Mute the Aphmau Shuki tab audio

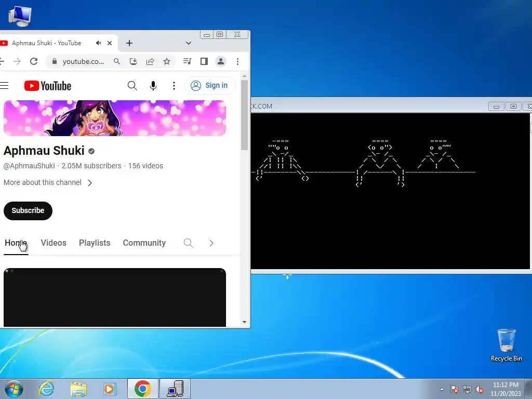tap(98, 43)
